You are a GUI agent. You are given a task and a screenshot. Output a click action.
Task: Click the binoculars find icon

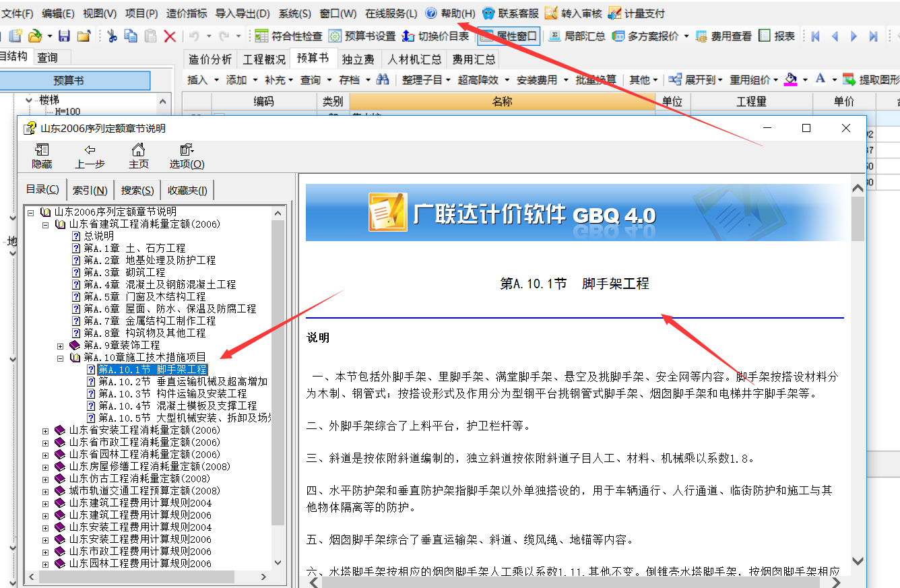coord(383,79)
